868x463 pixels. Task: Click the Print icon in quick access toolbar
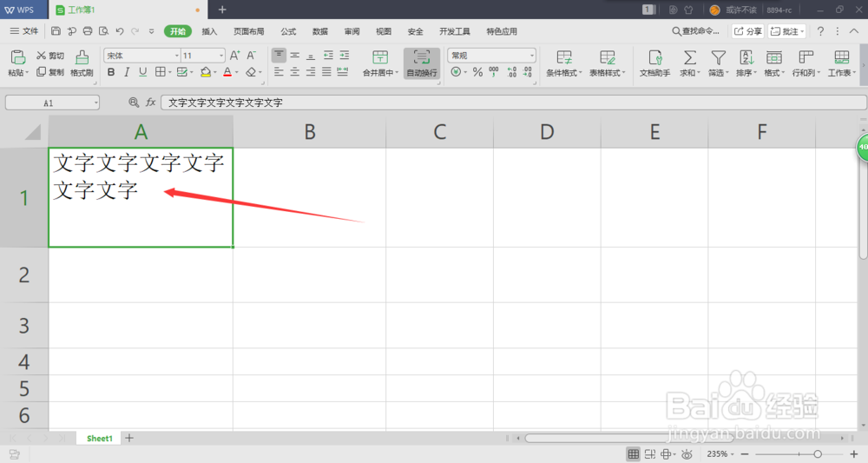coord(88,31)
